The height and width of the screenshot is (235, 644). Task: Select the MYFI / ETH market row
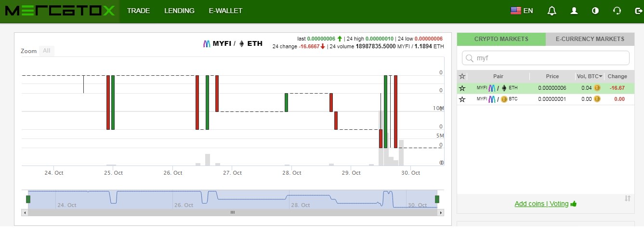point(545,88)
